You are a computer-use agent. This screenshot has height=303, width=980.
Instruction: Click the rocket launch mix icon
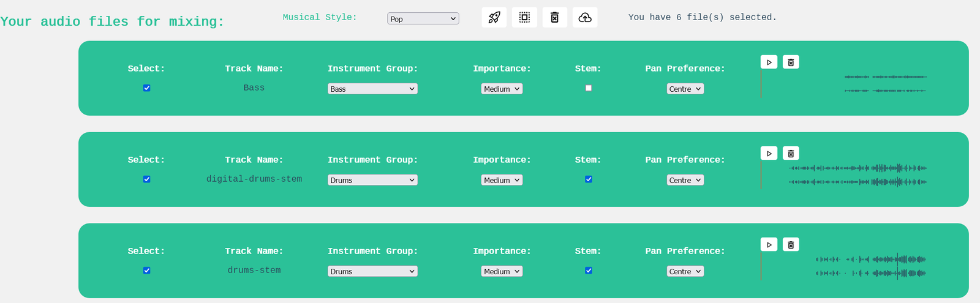pos(494,17)
